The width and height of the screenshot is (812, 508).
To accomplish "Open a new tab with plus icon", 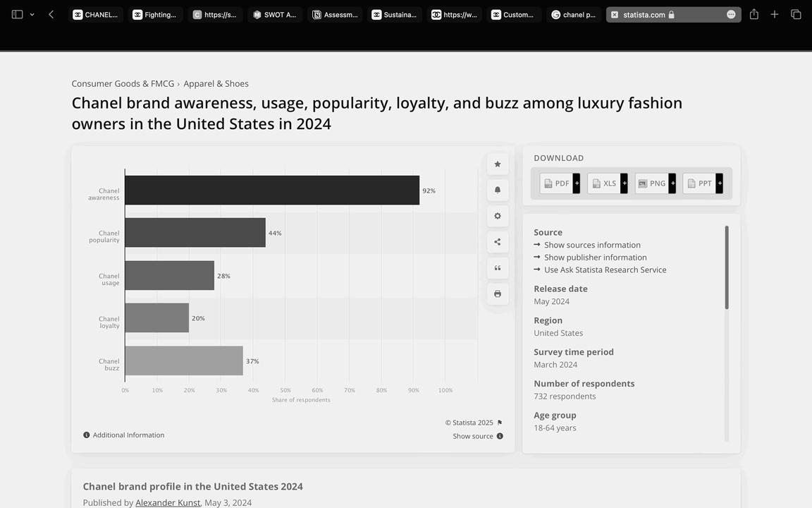I will 774,15.
